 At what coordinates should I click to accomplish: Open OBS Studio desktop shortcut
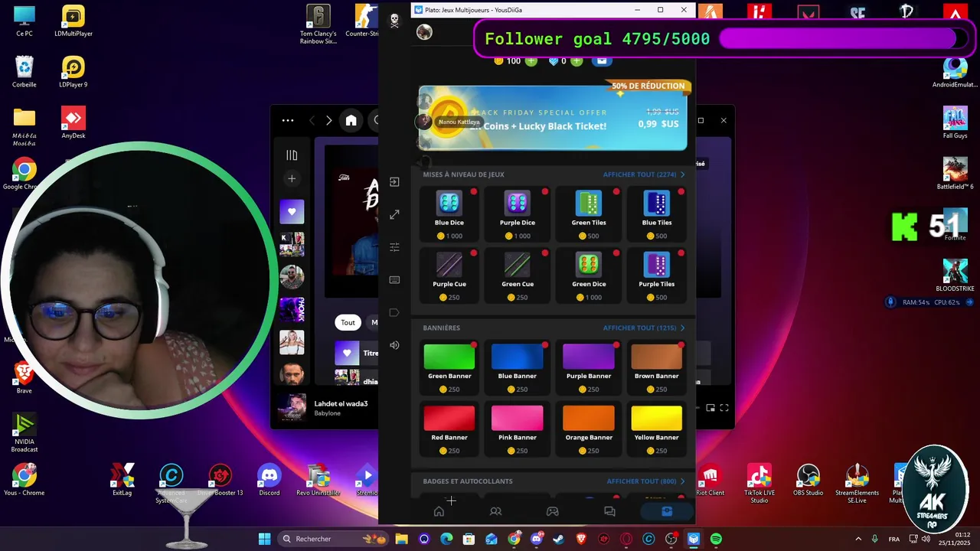coord(808,480)
